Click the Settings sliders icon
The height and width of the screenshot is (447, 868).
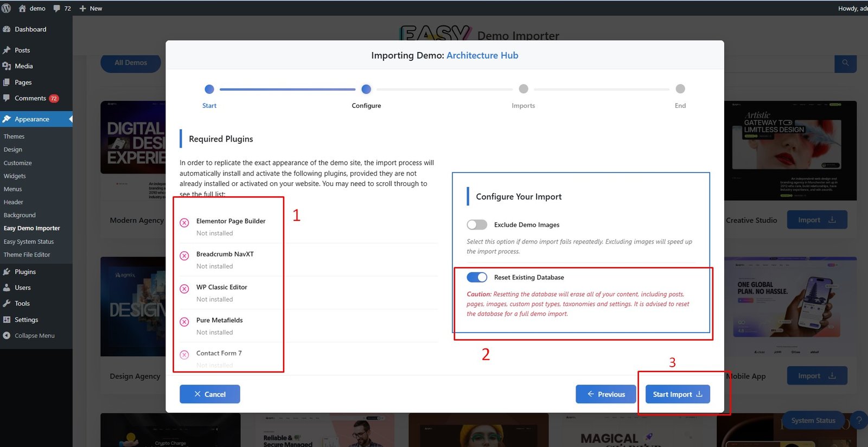7,320
